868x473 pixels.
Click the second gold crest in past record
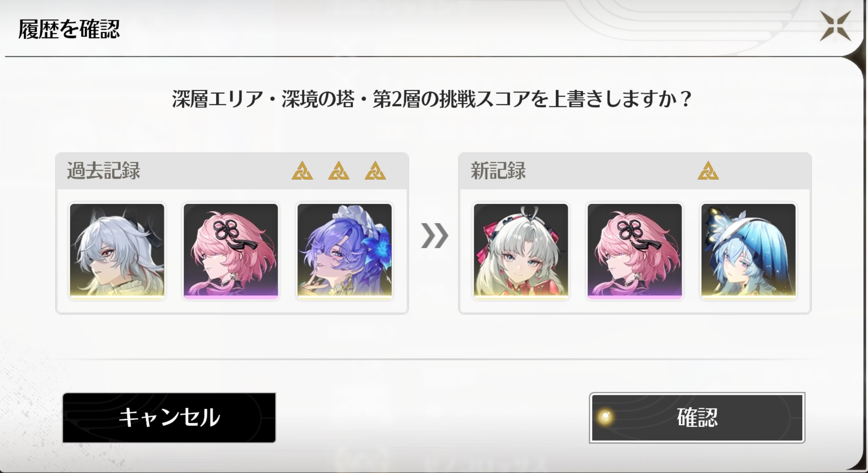(339, 171)
